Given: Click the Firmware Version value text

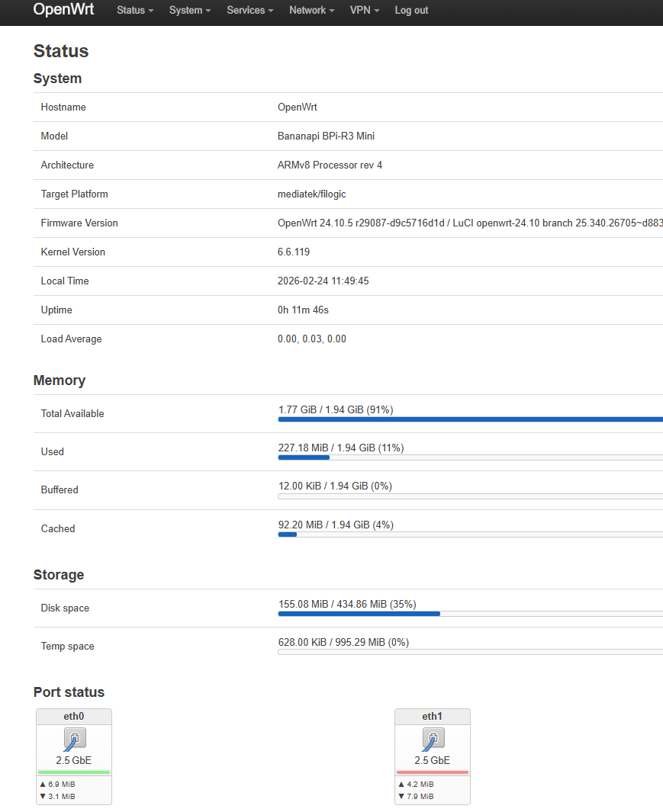Looking at the screenshot, I should point(469,223).
